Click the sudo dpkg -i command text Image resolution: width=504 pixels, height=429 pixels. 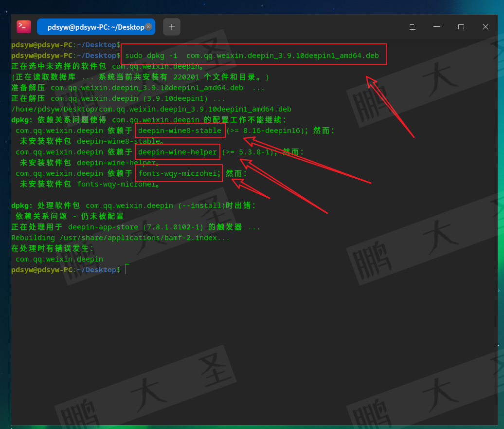coord(252,56)
